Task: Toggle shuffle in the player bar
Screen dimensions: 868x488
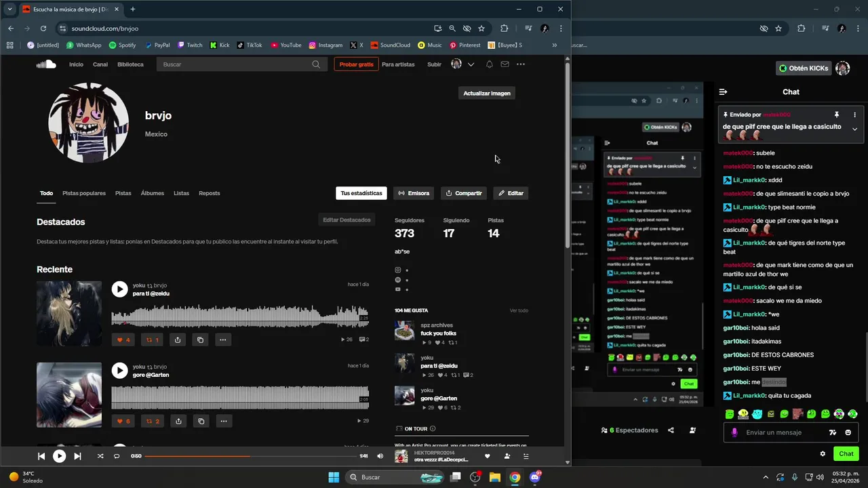Action: pyautogui.click(x=100, y=456)
